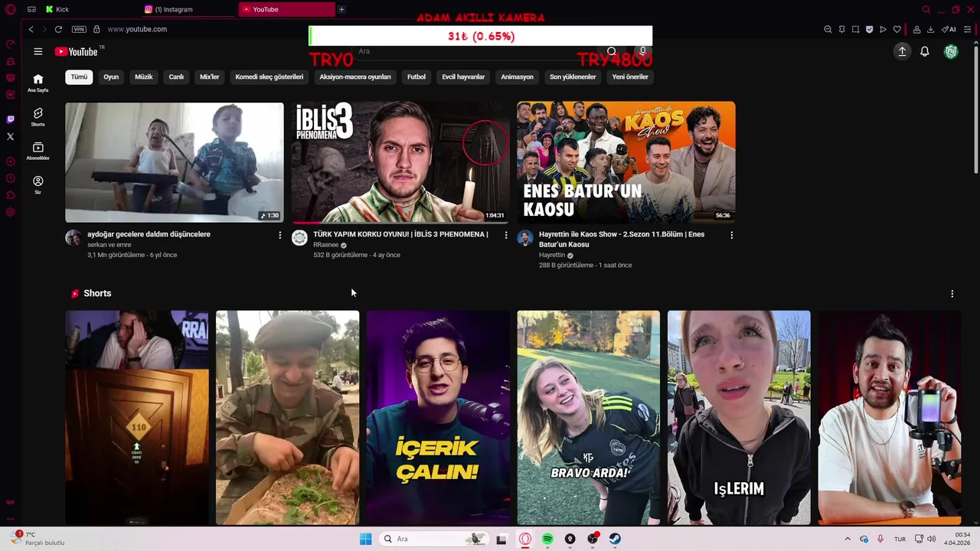Go back with the browser back arrow
This screenshot has height=551, width=980.
pos(31,29)
